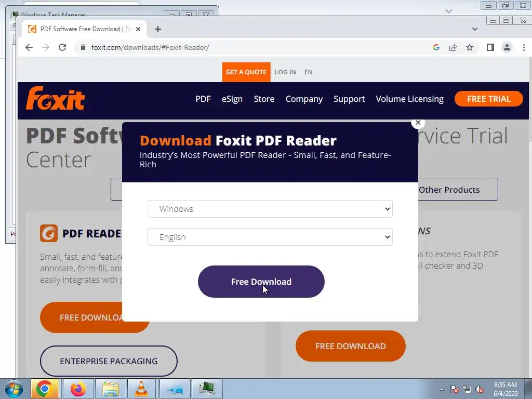Click the Foxit logo

pyautogui.click(x=55, y=98)
